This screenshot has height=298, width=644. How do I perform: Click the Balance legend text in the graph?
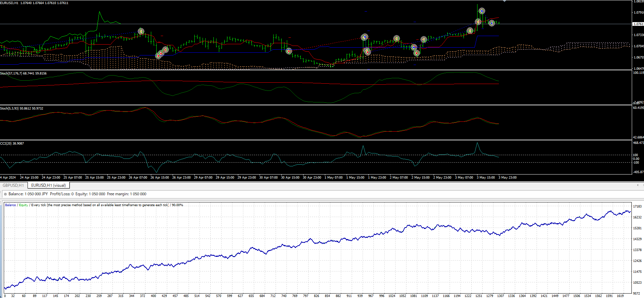11,205
